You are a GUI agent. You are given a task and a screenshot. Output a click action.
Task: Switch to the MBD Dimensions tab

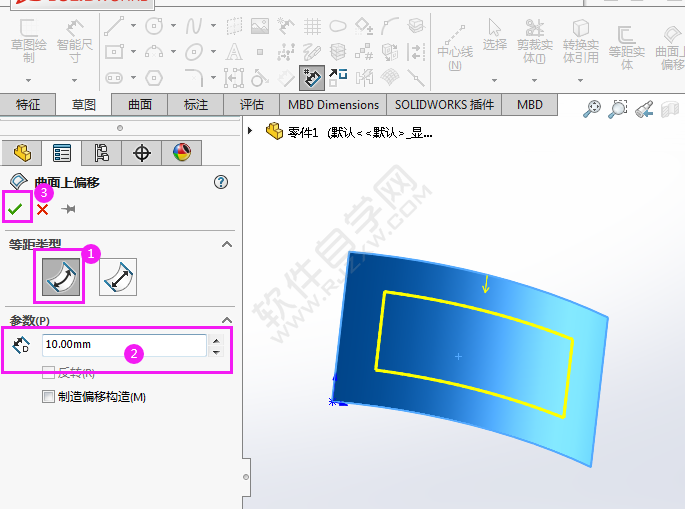333,104
